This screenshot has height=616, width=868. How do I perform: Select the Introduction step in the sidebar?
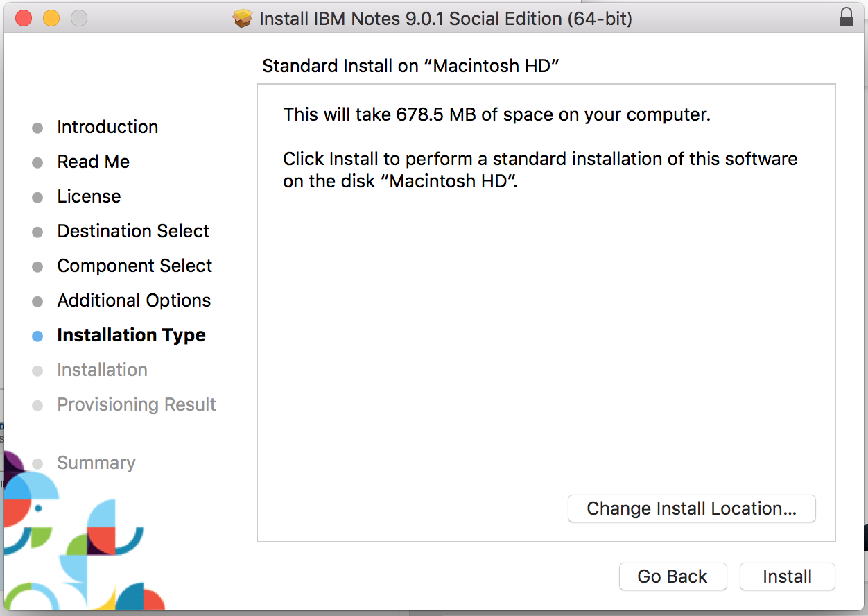tap(107, 127)
